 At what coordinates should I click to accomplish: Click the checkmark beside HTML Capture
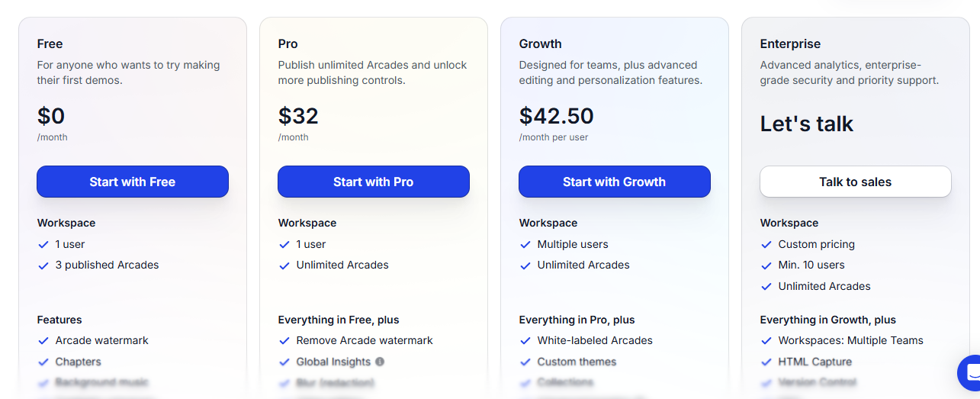tap(766, 362)
